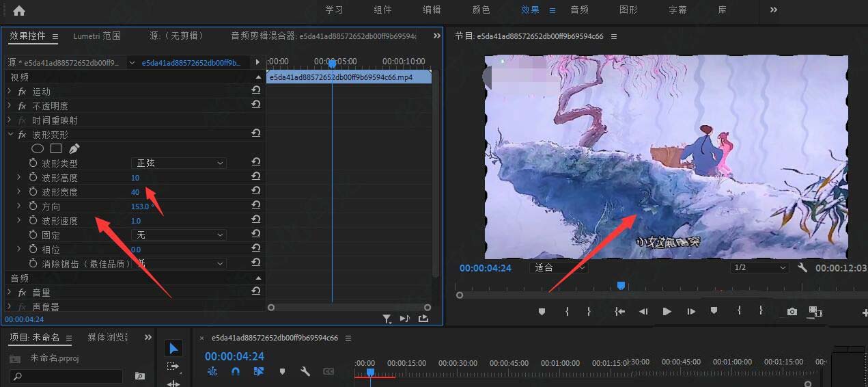Image resolution: width=868 pixels, height=387 pixels.
Task: Reset the 波形速度 parameter
Action: [256, 220]
